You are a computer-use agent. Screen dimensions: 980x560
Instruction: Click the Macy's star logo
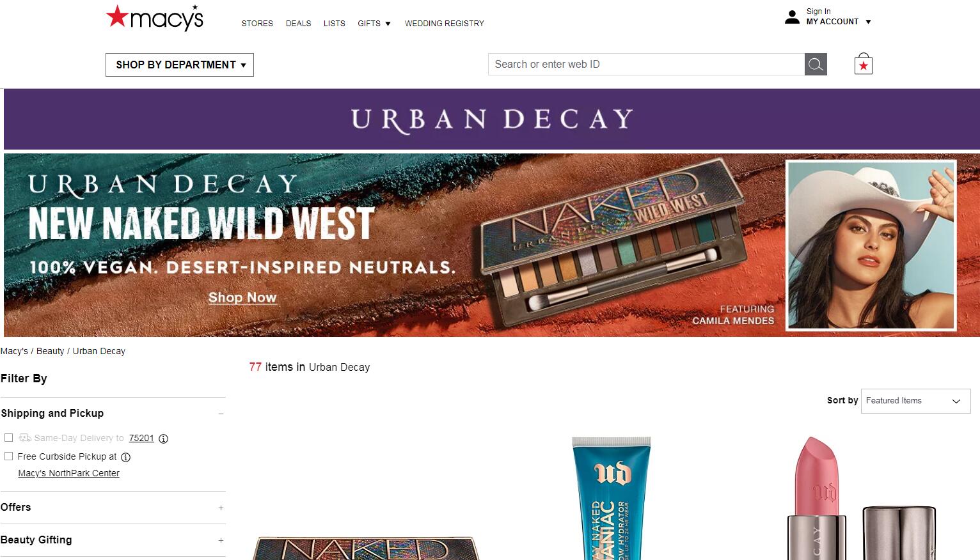click(x=155, y=18)
